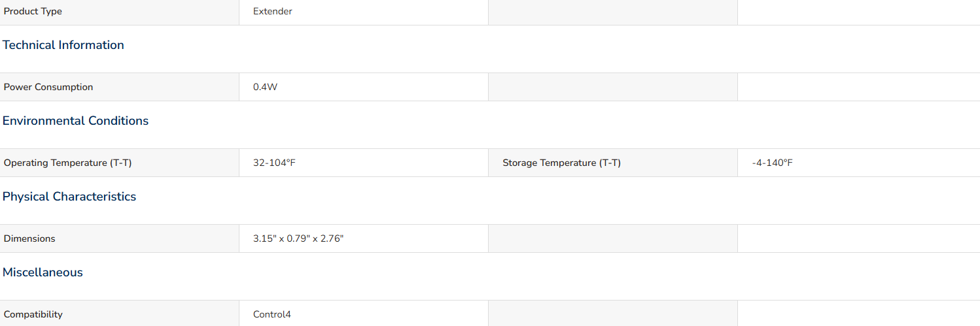This screenshot has height=326, width=980.
Task: Click the empty cell beside 0.4W
Action: [613, 87]
